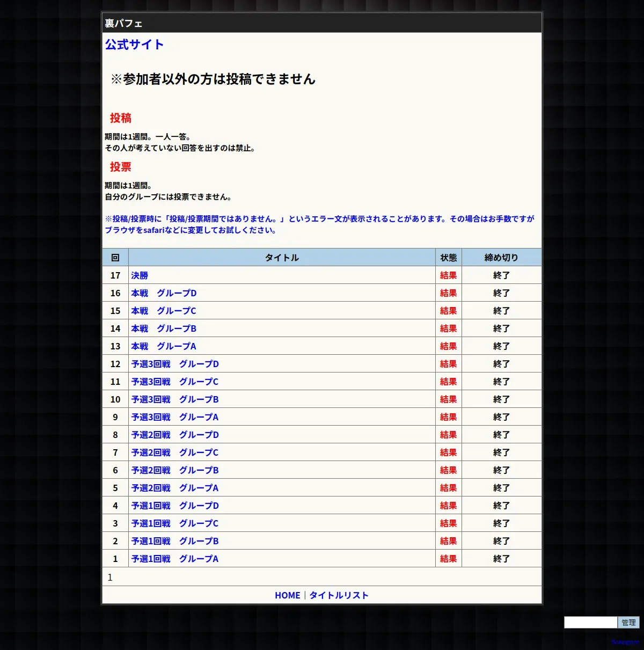Screen dimensions: 644x650
Task: Go to HOME link in footer
Action: (288, 595)
